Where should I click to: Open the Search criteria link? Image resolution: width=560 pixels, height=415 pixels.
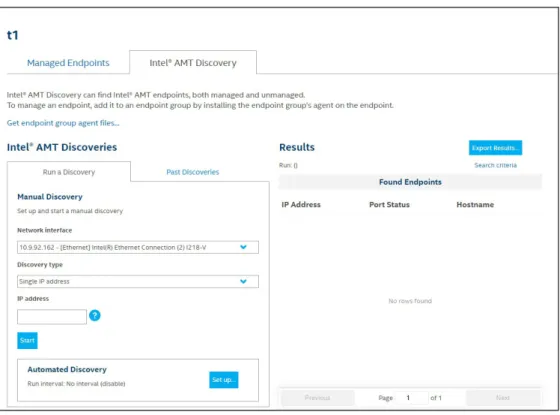(x=495, y=165)
